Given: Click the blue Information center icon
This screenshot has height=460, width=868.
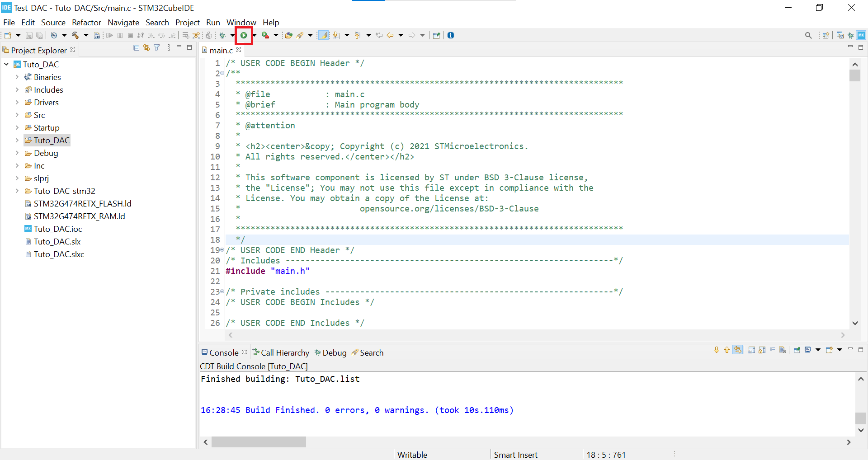Looking at the screenshot, I should coord(451,35).
